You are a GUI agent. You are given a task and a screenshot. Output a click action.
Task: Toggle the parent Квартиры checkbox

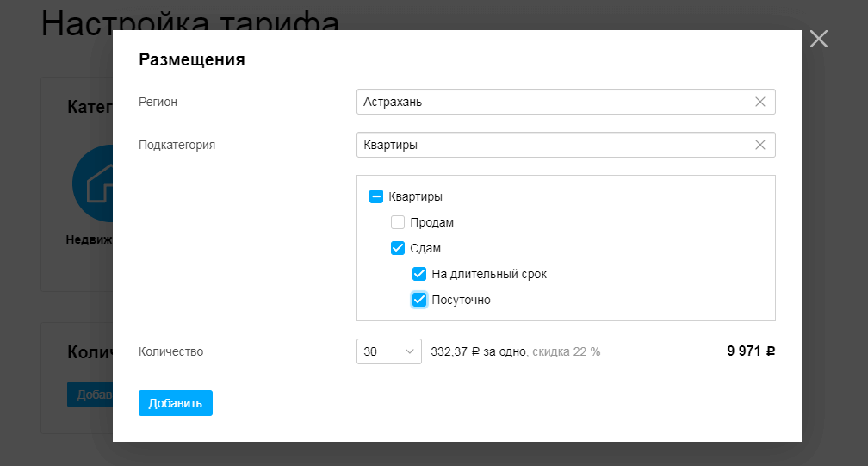click(x=376, y=196)
